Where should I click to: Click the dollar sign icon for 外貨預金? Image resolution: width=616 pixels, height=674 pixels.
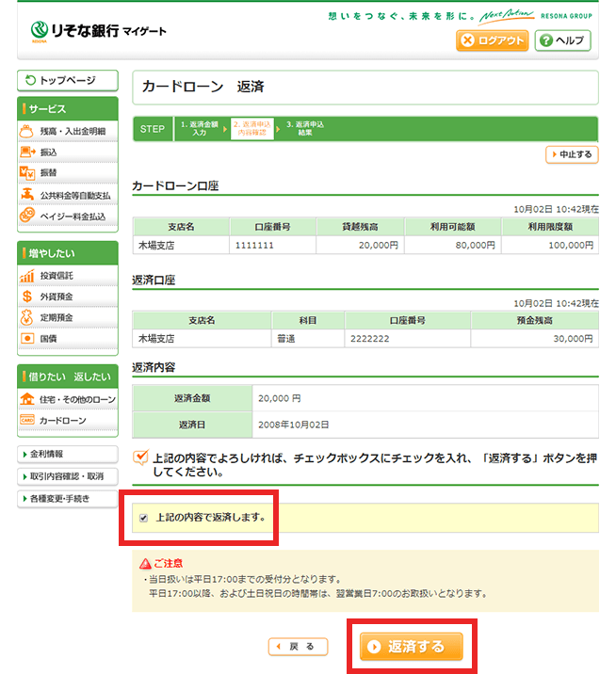pyautogui.click(x=26, y=297)
